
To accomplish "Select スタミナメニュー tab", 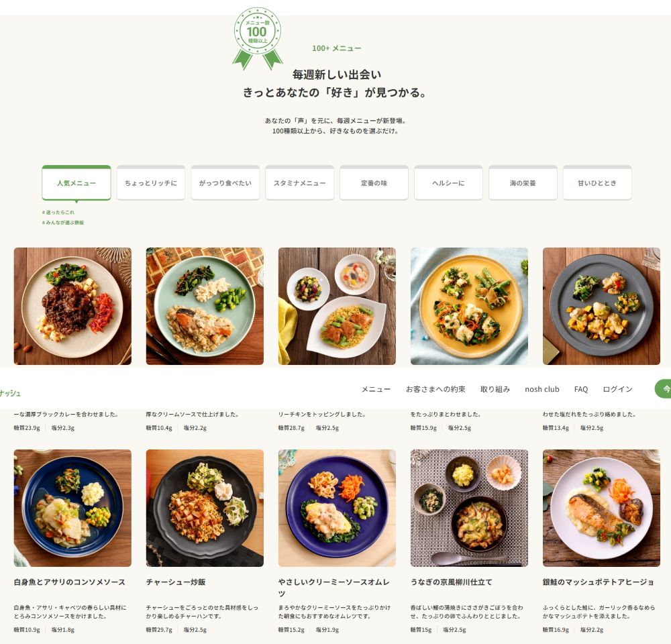I will 299,182.
